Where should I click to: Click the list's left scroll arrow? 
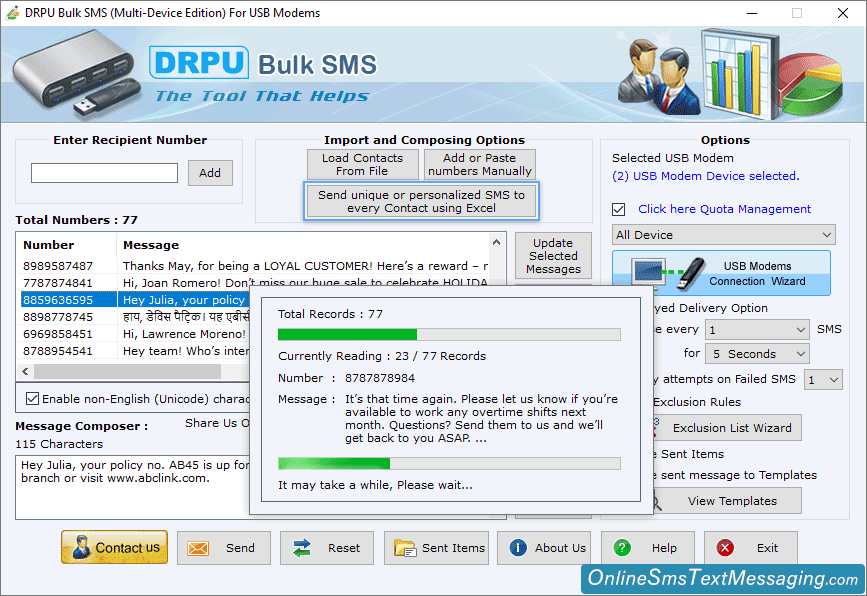pyautogui.click(x=25, y=372)
